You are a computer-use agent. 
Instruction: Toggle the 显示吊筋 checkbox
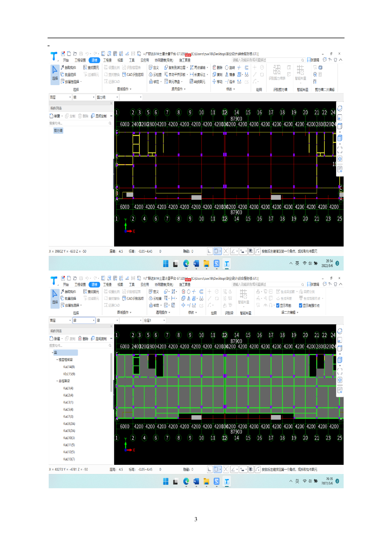(278, 306)
